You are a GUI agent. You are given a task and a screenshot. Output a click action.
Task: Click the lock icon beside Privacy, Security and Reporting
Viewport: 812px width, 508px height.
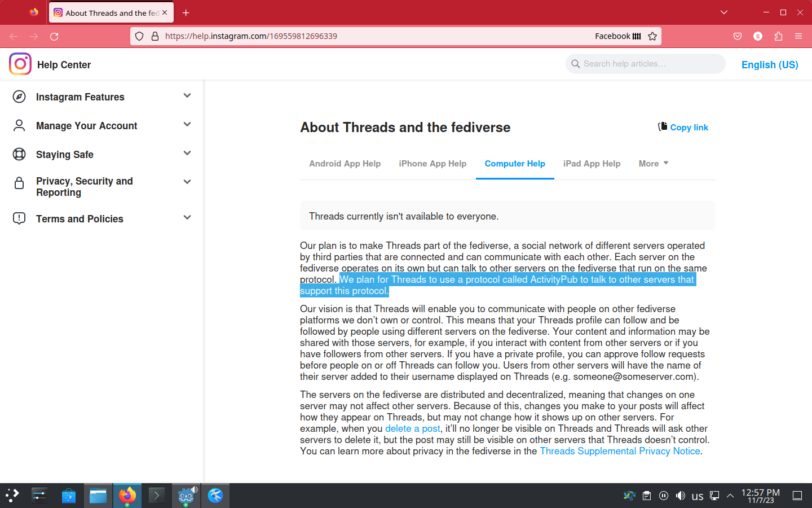pos(19,183)
